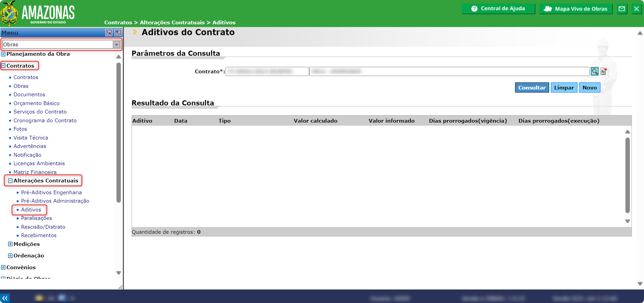Open Visita Técnica menu item

pos(31,138)
